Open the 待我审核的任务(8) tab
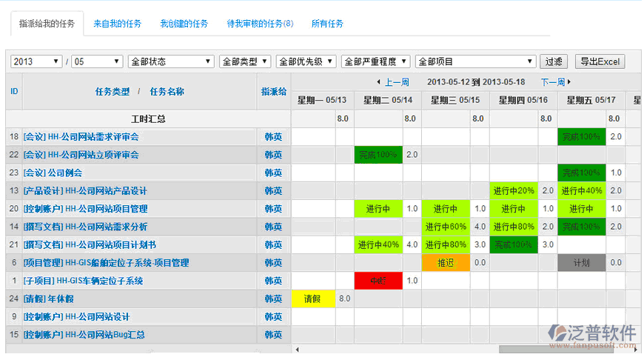644x357 pixels. 260,24
